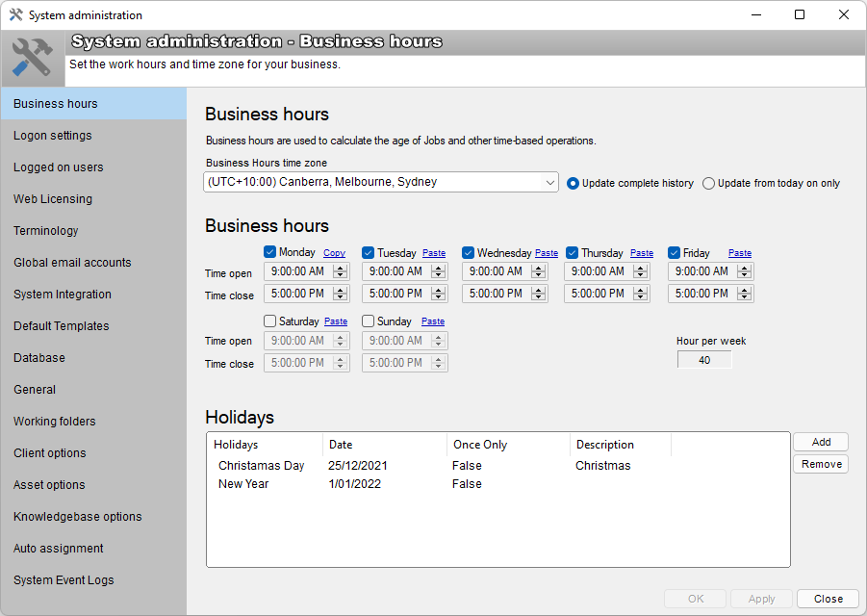Image resolution: width=867 pixels, height=616 pixels.
Task: Click the Add holiday button
Action: 821,442
